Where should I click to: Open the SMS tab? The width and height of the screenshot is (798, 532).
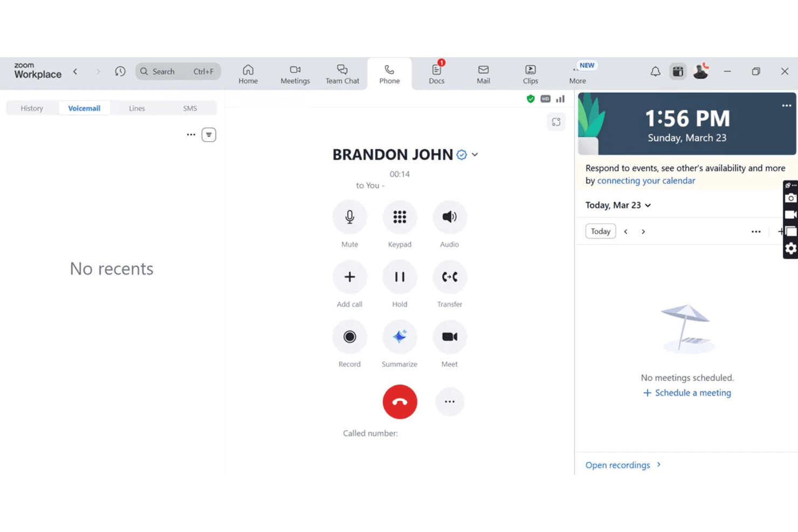pyautogui.click(x=190, y=108)
